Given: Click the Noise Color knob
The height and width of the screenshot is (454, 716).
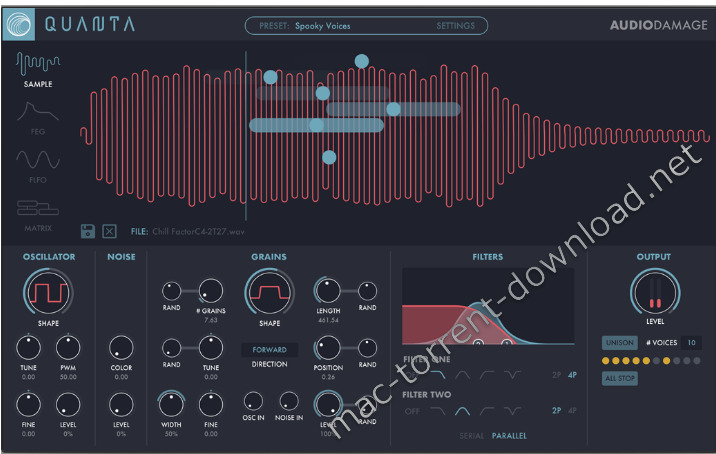Looking at the screenshot, I should click(x=121, y=348).
